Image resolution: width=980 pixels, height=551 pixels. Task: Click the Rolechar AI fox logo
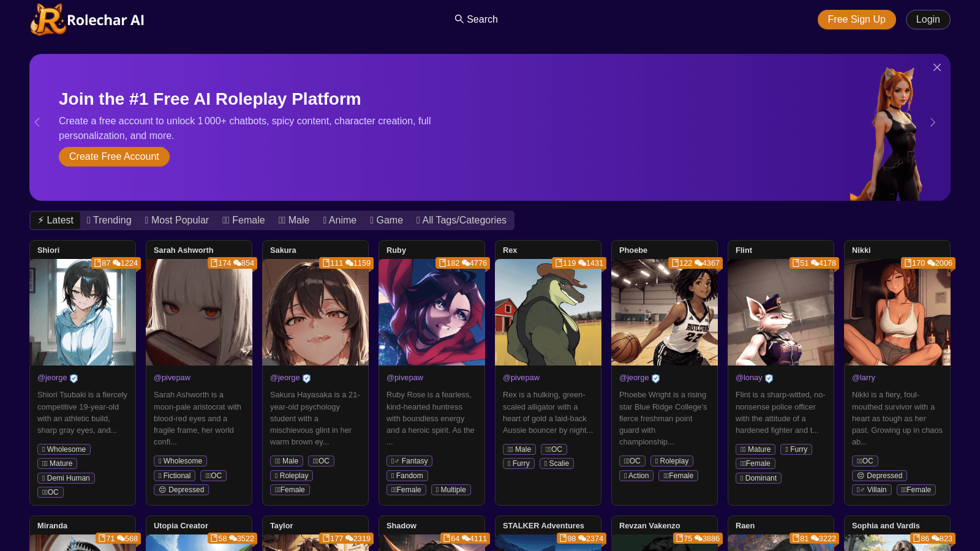87,20
